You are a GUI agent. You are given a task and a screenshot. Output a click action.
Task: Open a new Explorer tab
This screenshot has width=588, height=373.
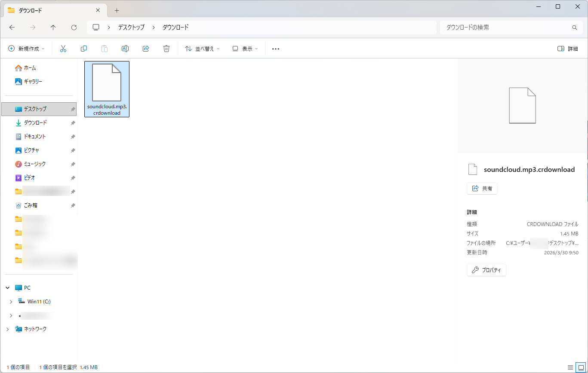click(x=116, y=9)
